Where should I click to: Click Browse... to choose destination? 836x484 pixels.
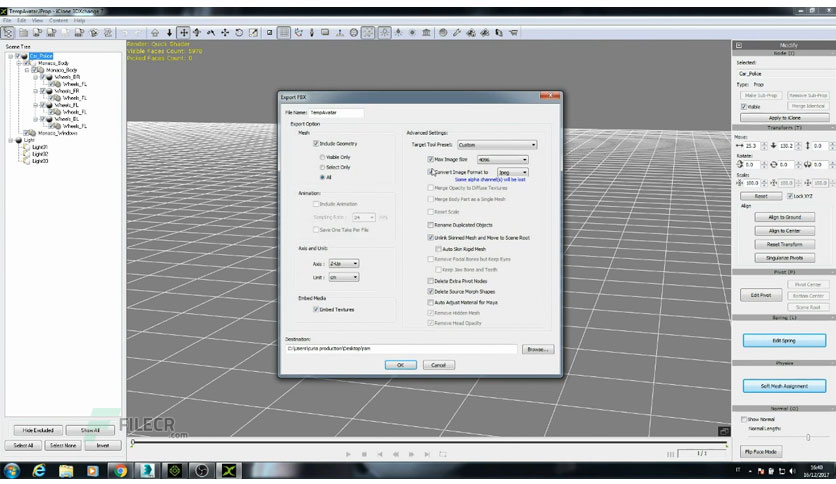[x=537, y=349]
